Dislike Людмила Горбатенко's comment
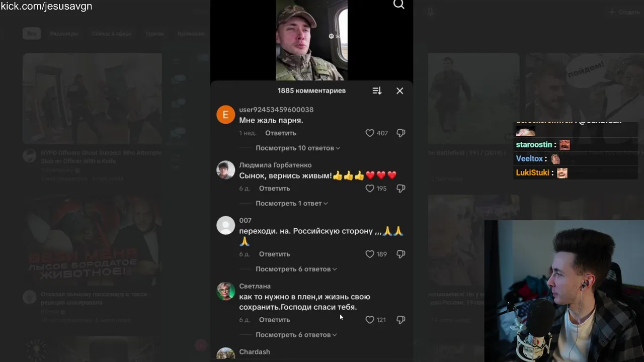Screen dimensions: 644x362 coord(401,189)
